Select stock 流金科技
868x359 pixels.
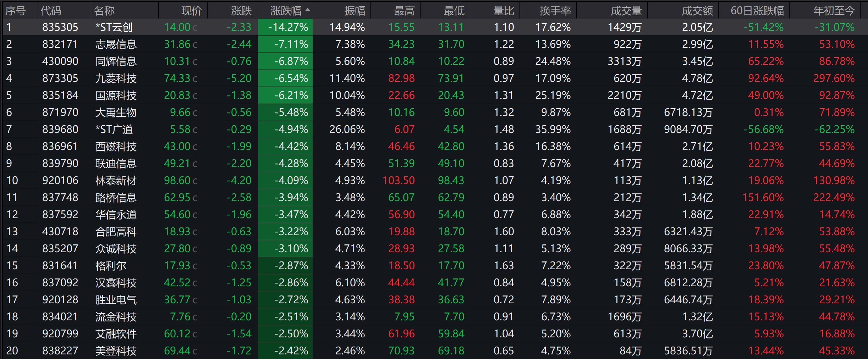(116, 317)
